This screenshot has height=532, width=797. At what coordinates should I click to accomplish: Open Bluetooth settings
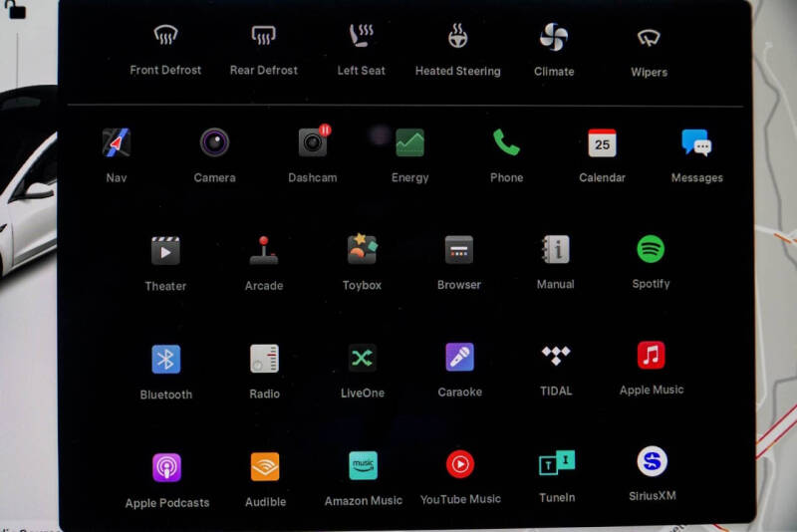tap(165, 360)
